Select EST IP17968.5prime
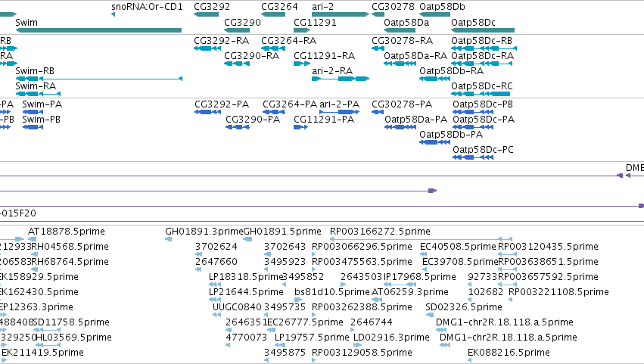Image resolution: width=644 pixels, height=364 pixels. 400,285
